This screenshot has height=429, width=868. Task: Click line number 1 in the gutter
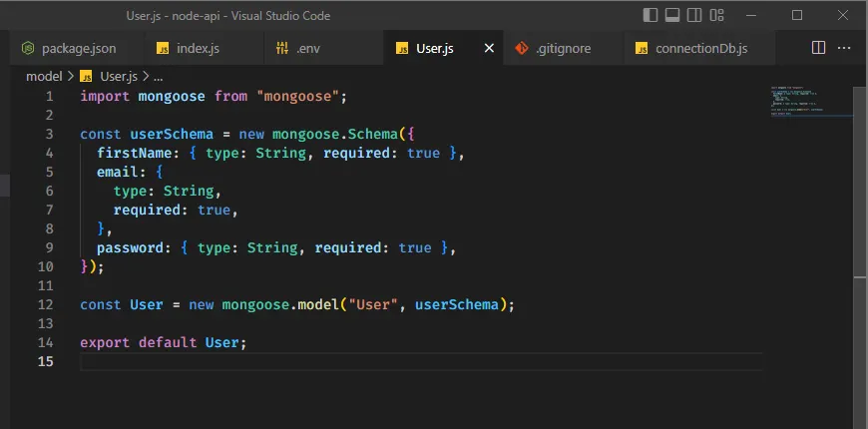click(x=50, y=97)
